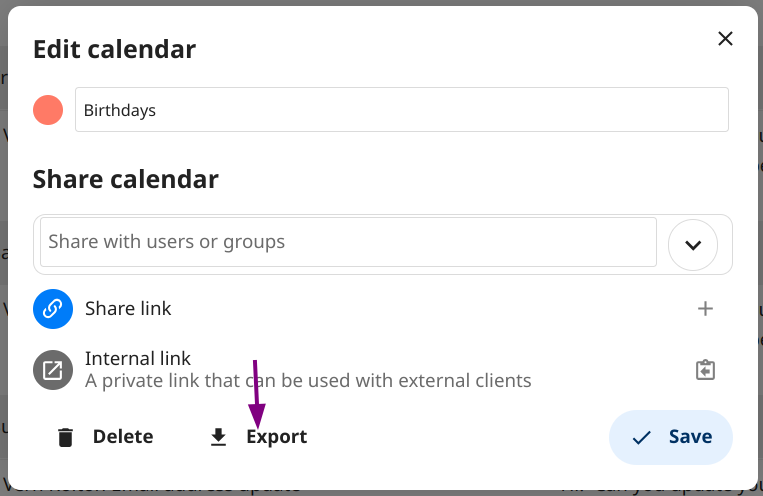This screenshot has height=496, width=763.
Task: Click the Save button label
Action: click(690, 437)
